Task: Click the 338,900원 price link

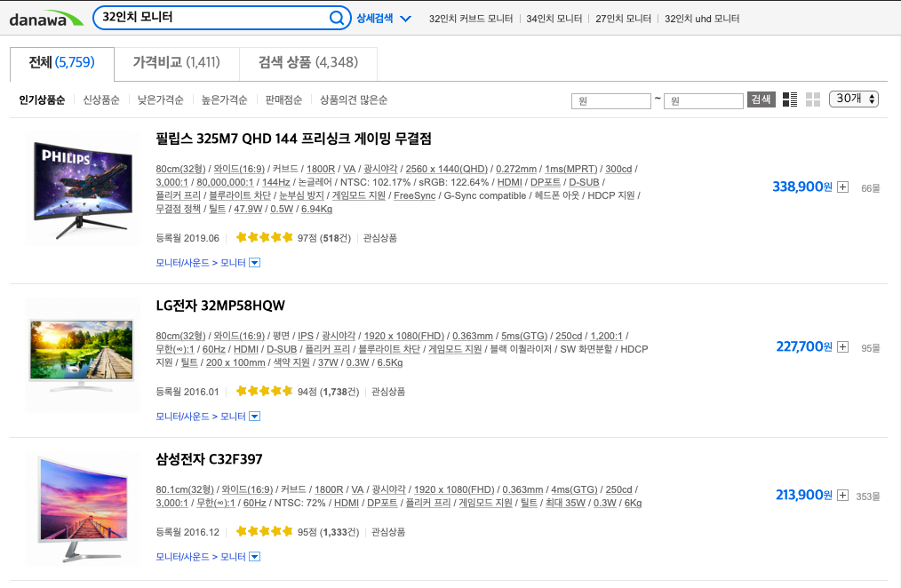Action: pyautogui.click(x=802, y=187)
